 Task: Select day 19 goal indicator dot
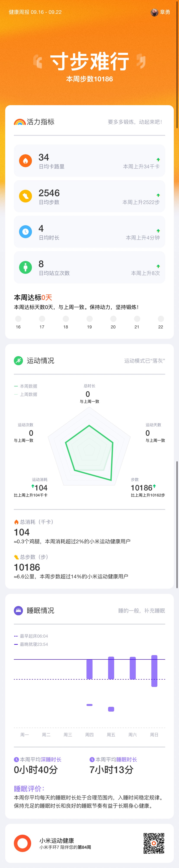tap(89, 319)
